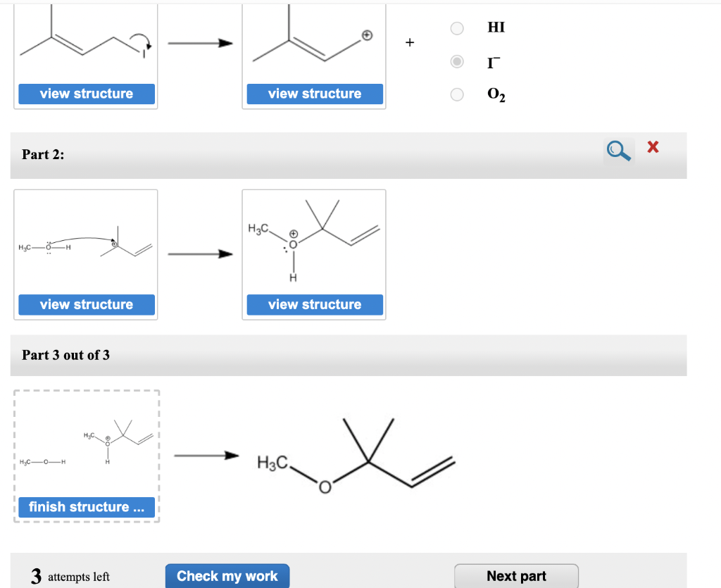The image size is (721, 588).
Task: View structure of the carbocation product
Action: (x=314, y=94)
